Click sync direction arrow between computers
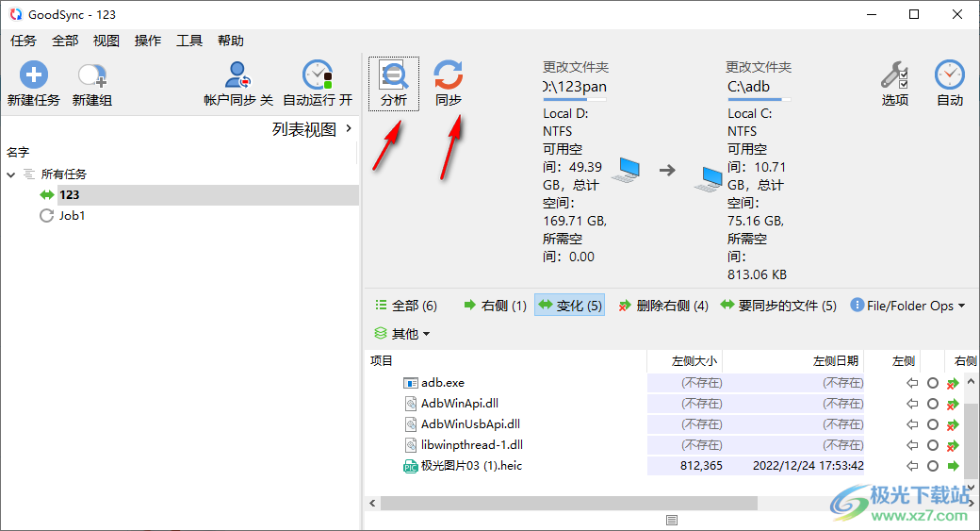 [667, 170]
